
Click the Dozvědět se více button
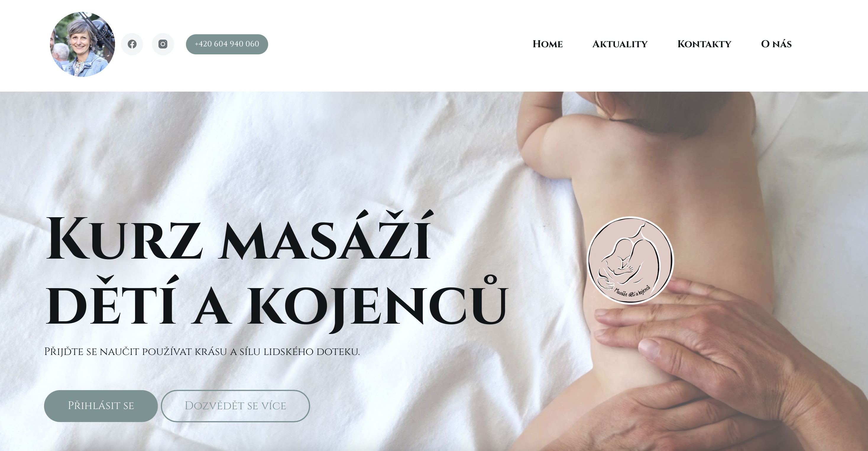235,406
